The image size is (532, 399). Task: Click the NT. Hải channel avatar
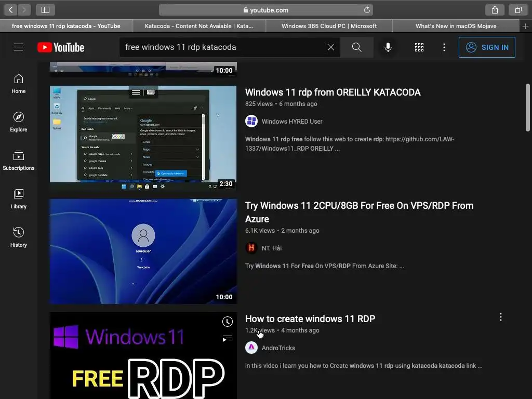tap(251, 248)
